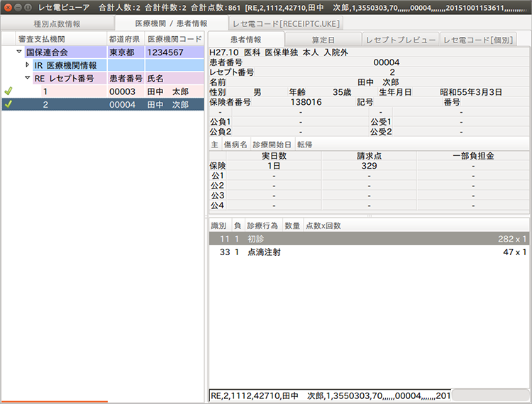This screenshot has width=532, height=404.
Task: Expand the IR 医療機関情報 node
Action: pos(28,64)
